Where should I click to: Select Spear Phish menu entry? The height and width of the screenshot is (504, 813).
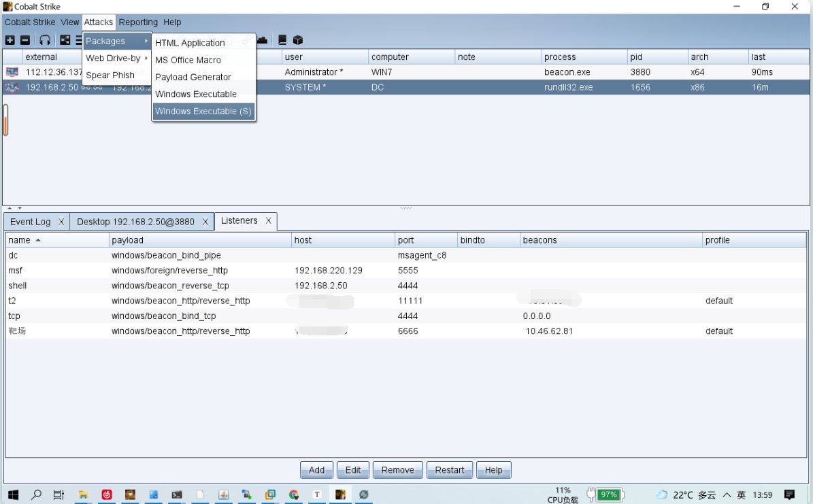pyautogui.click(x=116, y=75)
